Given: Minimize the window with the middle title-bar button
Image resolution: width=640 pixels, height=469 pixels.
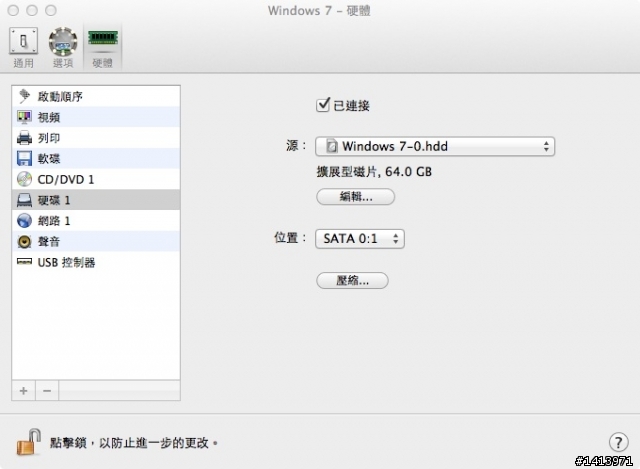Looking at the screenshot, I should coord(32,10).
